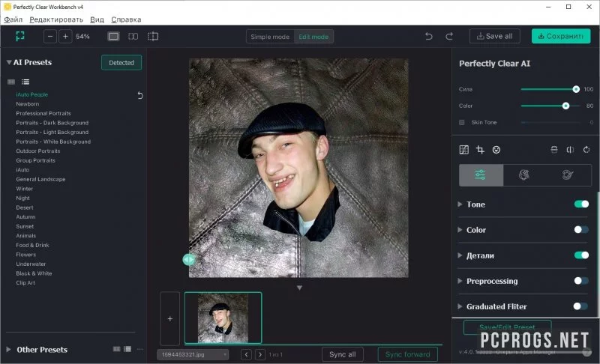Screen dimensions: 600x364
Task: Switch Other Presets to list view
Action: [127, 349]
